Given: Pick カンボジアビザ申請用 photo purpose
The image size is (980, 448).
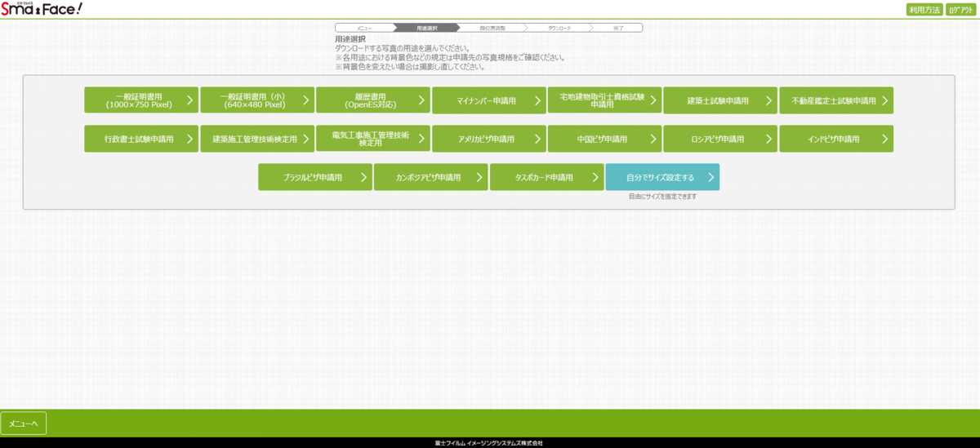Looking at the screenshot, I should (430, 177).
